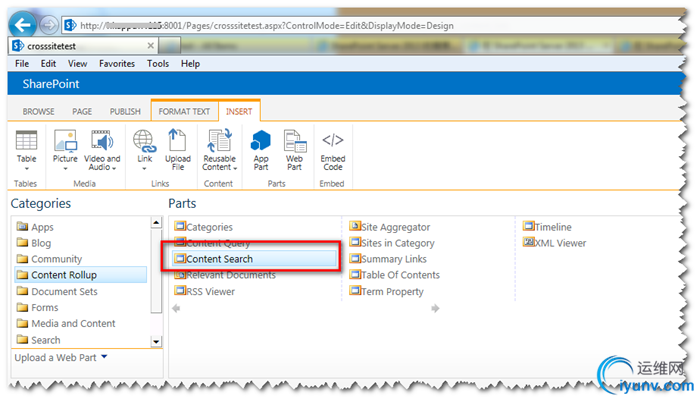Screen dimensions: 700x402
Task: Click the browser Forward arrow button
Action: (x=49, y=25)
